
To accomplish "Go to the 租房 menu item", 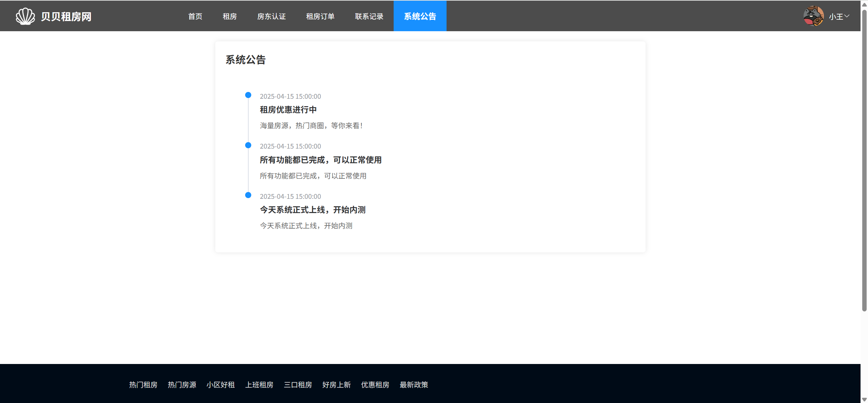I will (x=230, y=16).
